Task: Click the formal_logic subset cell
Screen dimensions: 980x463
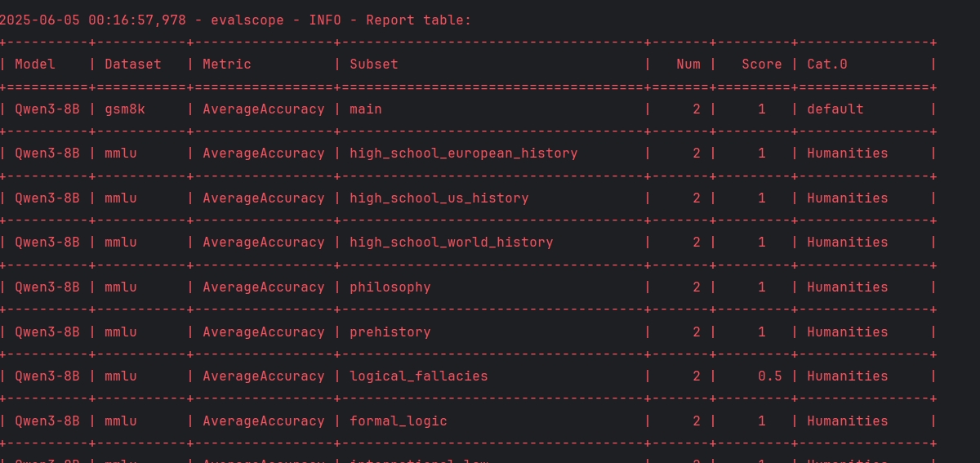Action: 398,421
